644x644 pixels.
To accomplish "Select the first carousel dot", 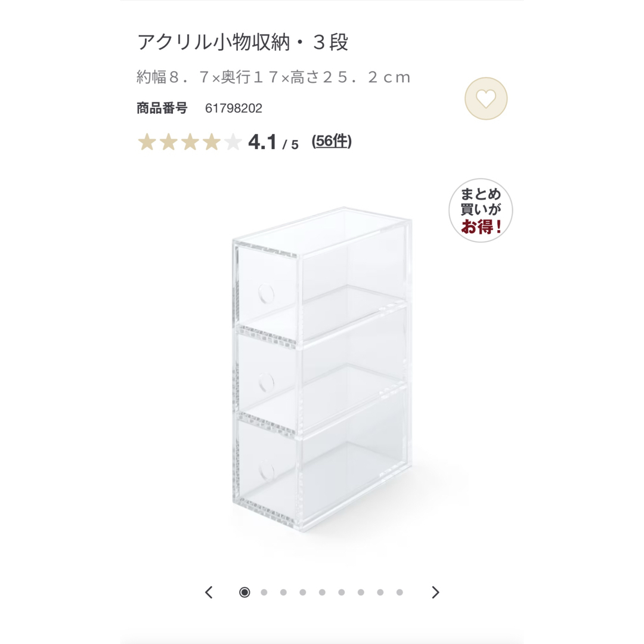I will [x=244, y=592].
